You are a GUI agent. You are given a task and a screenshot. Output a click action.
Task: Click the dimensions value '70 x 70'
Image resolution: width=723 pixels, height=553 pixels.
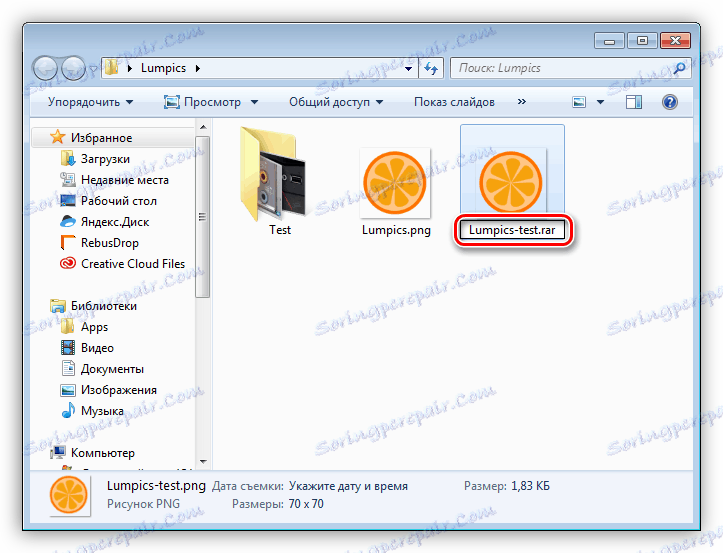[306, 504]
